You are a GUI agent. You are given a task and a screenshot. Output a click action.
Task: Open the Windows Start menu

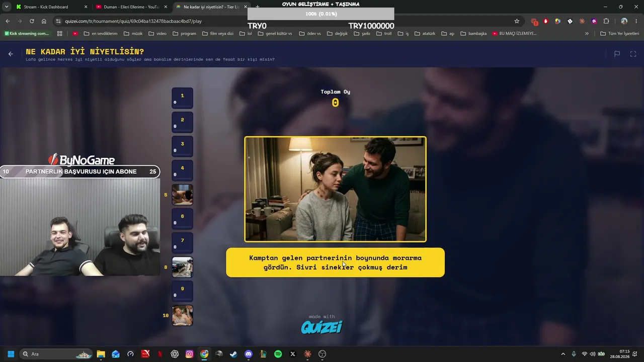pos(11,354)
